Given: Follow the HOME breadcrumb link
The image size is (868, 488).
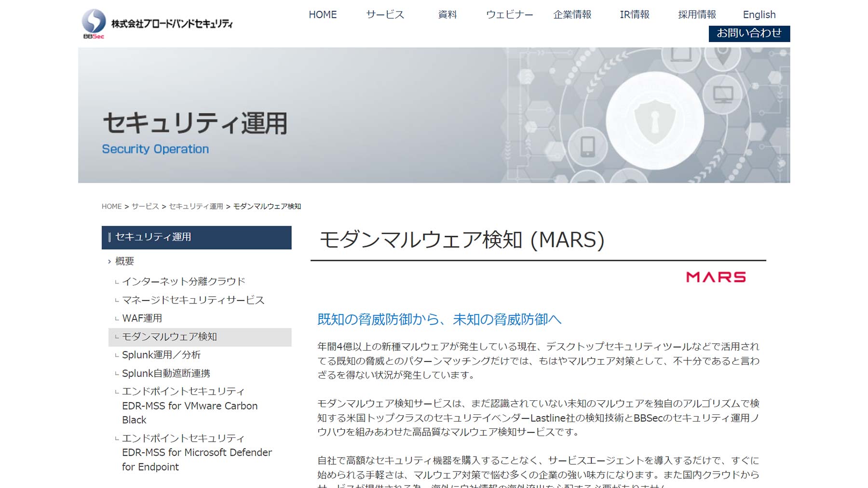Looking at the screenshot, I should coord(111,206).
